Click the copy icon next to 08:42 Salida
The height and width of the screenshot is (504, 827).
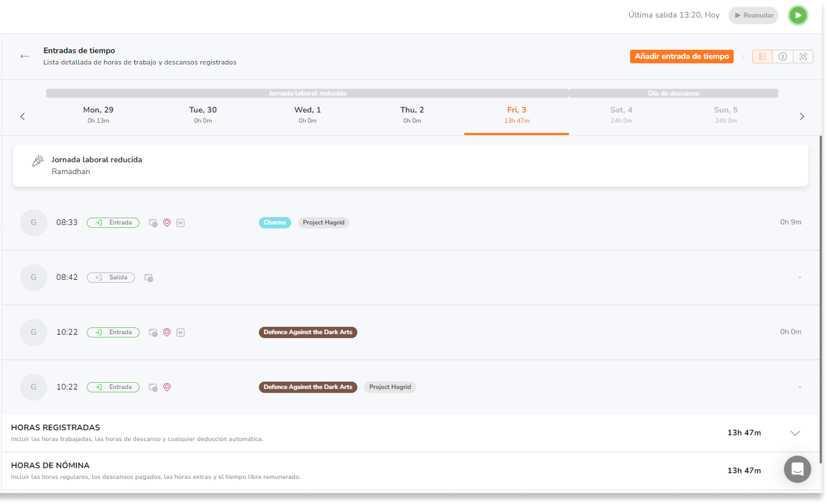click(149, 277)
